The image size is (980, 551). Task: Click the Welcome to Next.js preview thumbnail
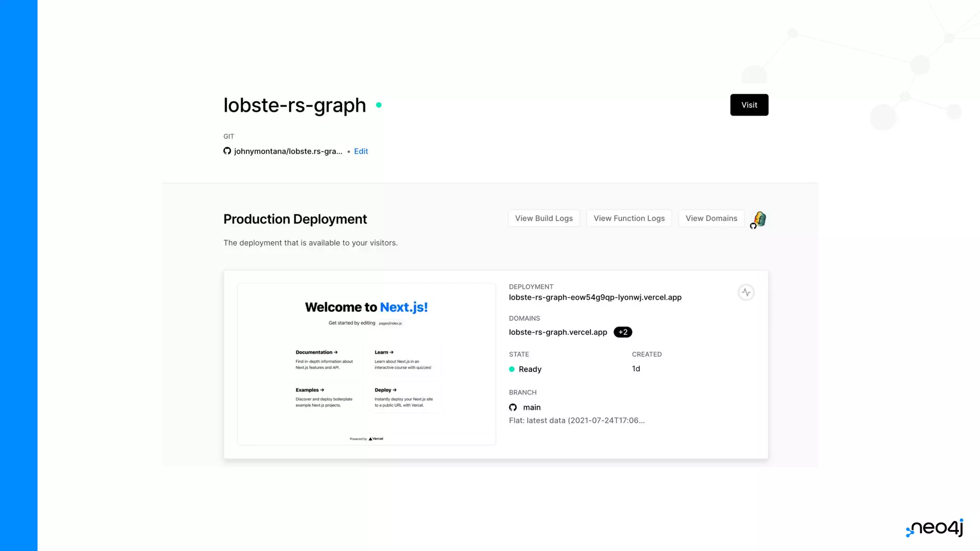[367, 364]
